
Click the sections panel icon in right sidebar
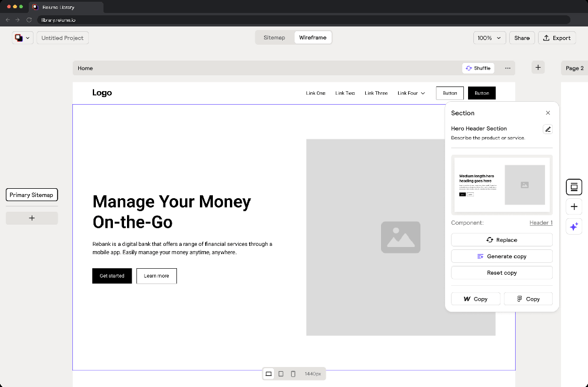pos(574,187)
